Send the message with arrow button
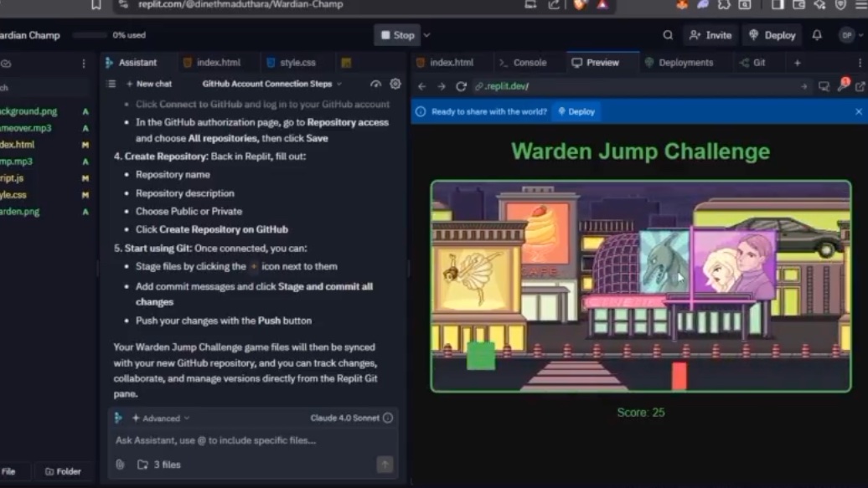The height and width of the screenshot is (488, 868). pyautogui.click(x=385, y=465)
